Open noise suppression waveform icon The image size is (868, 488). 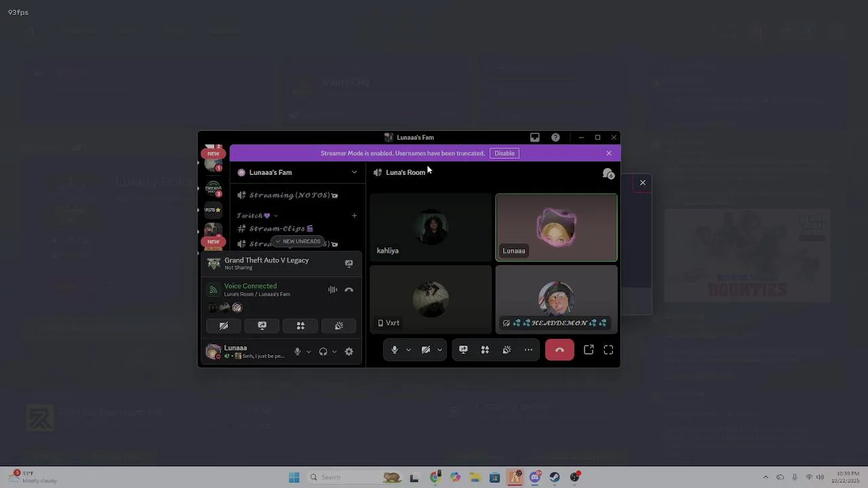point(332,290)
